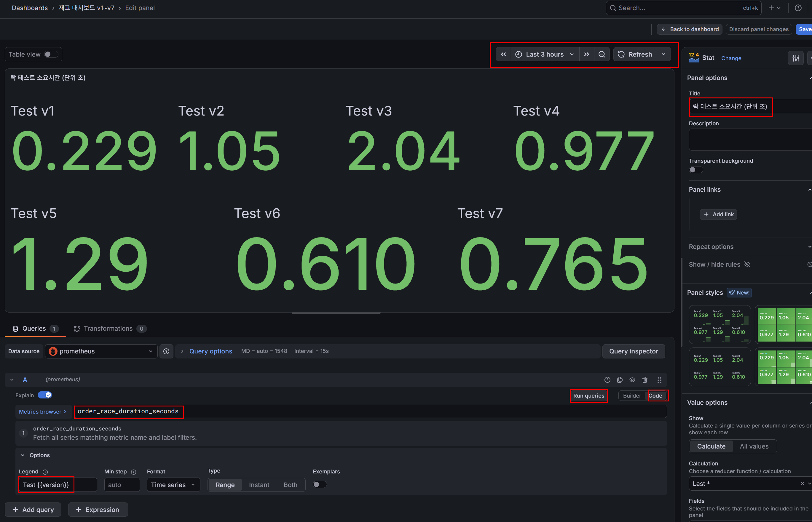This screenshot has width=812, height=522.
Task: Enable the Exemplars switch
Action: 320,484
